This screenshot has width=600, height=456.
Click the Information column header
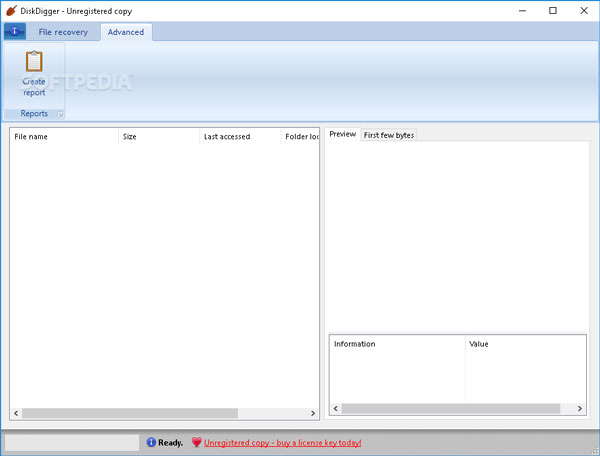click(397, 344)
